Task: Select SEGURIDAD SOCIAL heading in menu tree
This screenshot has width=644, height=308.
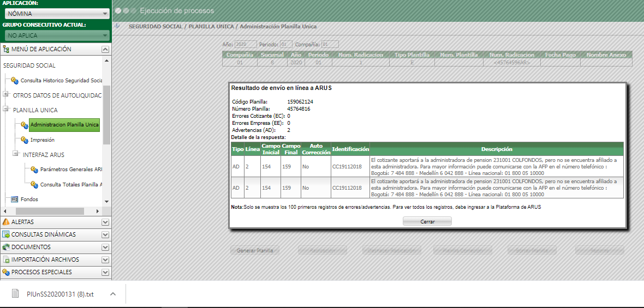Action: coord(29,65)
